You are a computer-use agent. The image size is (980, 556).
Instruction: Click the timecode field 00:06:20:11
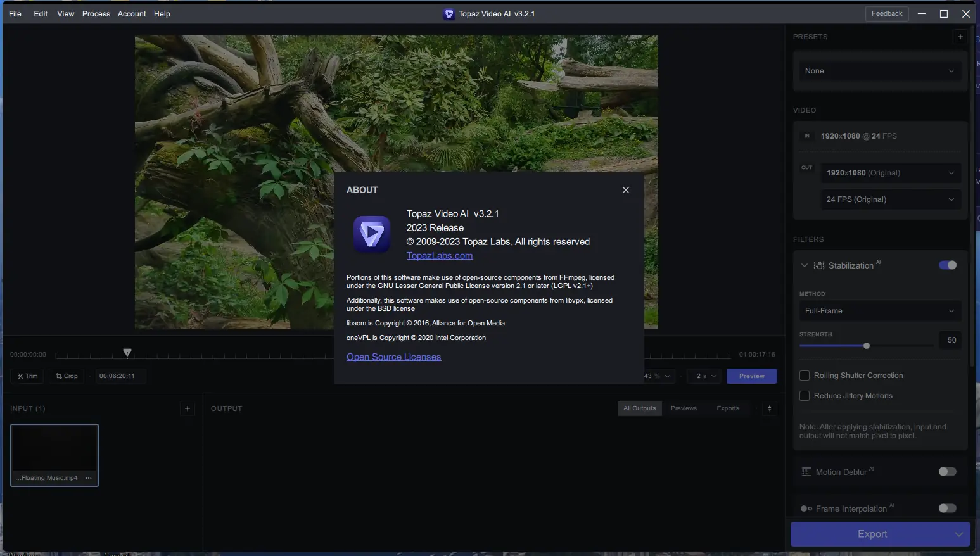click(120, 376)
